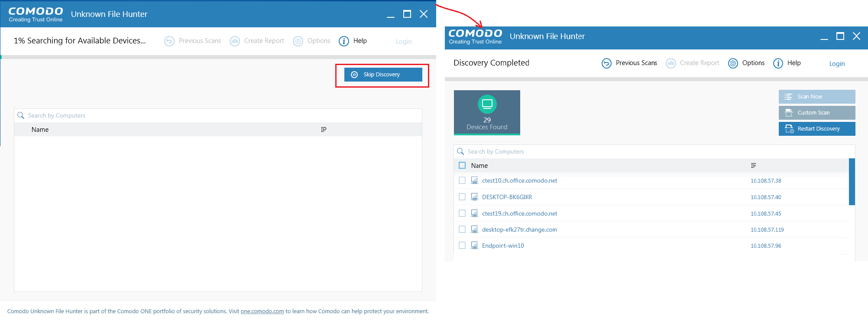Image resolution: width=868 pixels, height=321 pixels.
Task: Check the ctest19.ch.office.comodo.net checkbox
Action: coord(462,213)
